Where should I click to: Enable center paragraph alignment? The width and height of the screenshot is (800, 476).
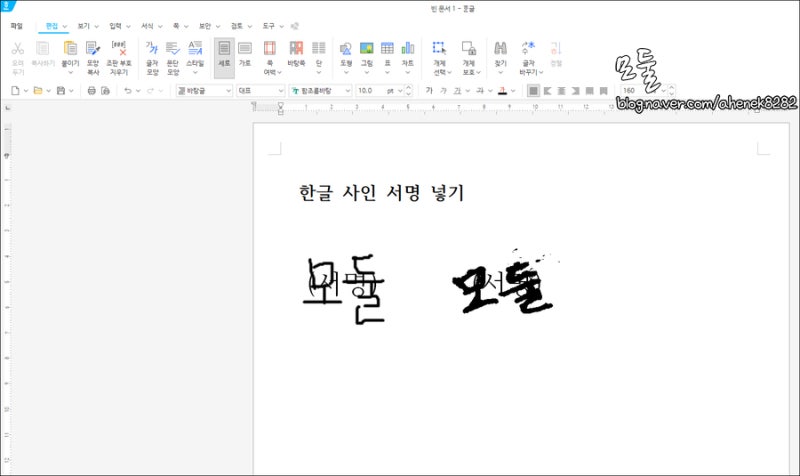click(562, 91)
